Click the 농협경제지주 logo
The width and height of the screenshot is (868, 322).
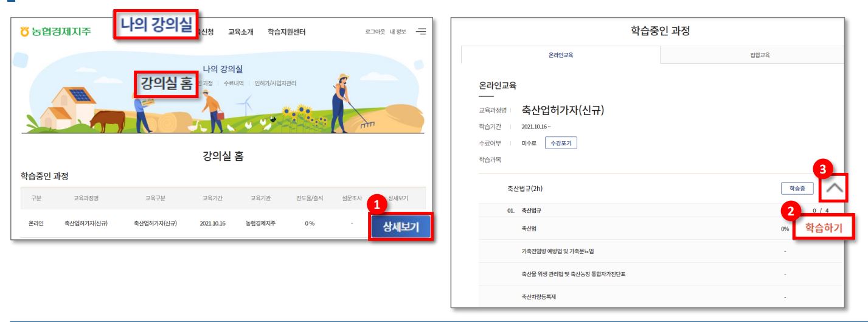55,31
